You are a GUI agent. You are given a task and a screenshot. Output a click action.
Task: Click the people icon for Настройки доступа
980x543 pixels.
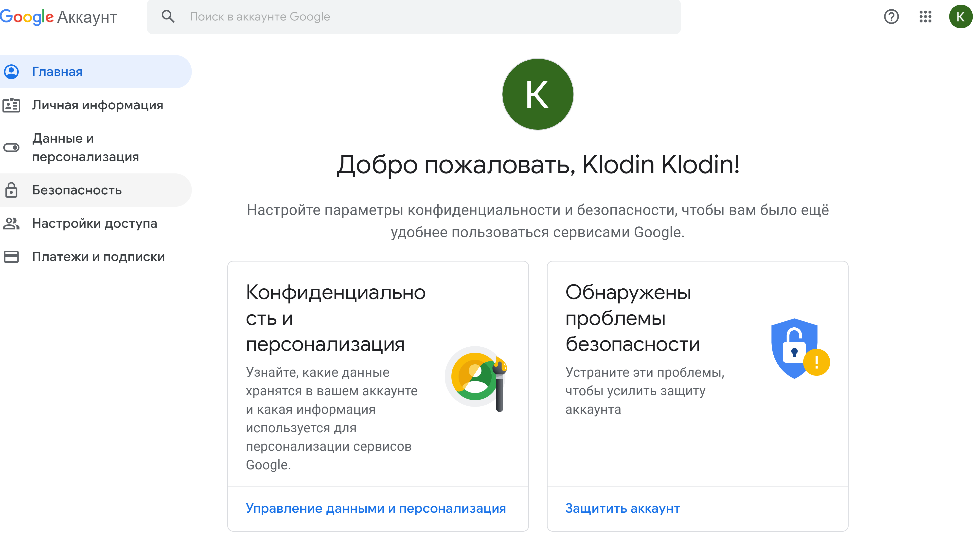[11, 223]
